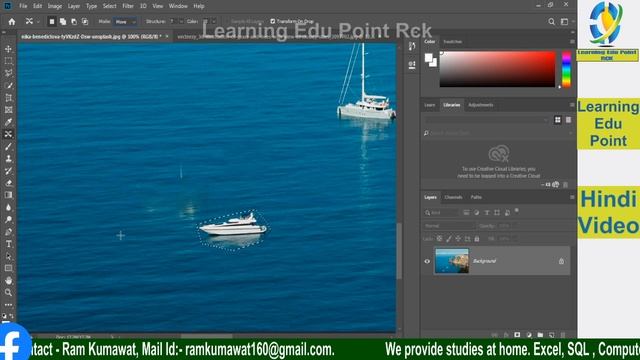640x360 pixels.
Task: Choose Subtract from selection mode
Action: (x=74, y=22)
